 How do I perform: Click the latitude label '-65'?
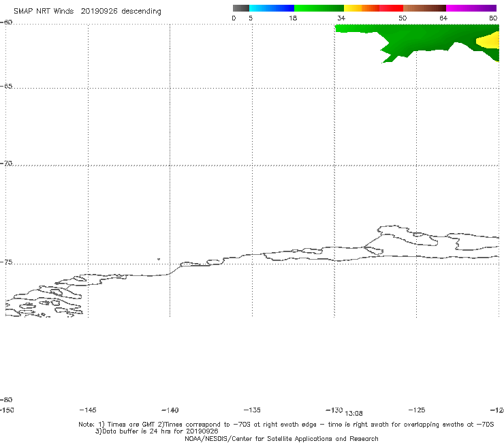tap(6, 87)
